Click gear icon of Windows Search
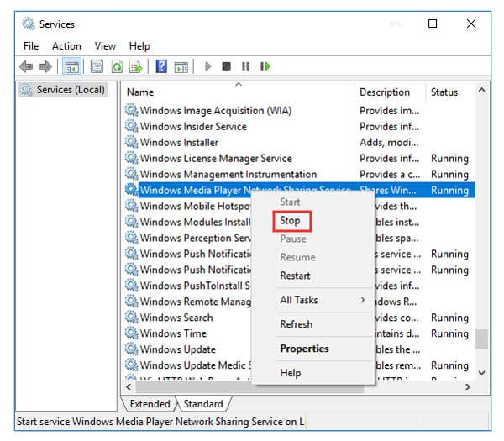This screenshot has width=504, height=441. pyautogui.click(x=131, y=317)
